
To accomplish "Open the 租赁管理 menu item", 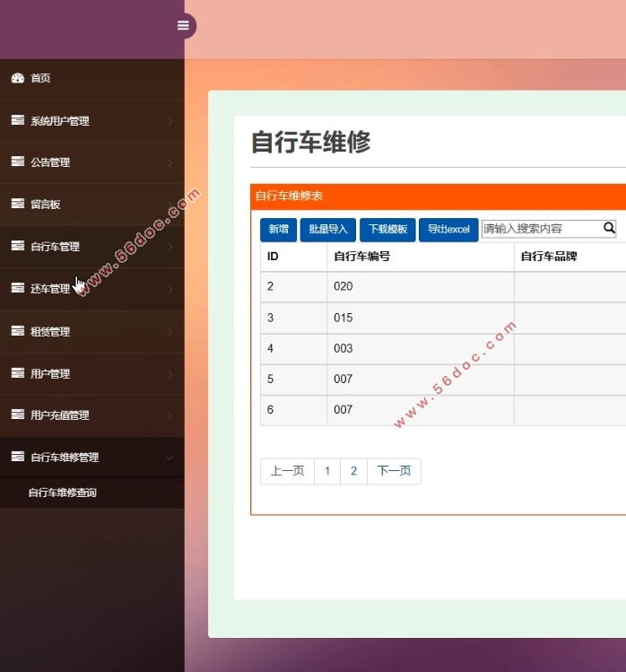I will [x=92, y=332].
